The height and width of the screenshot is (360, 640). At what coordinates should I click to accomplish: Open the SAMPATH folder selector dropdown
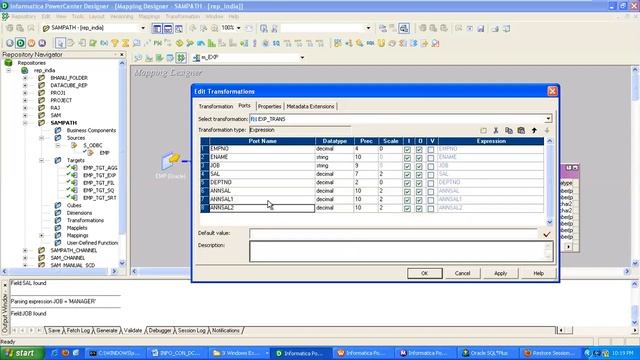tap(143, 28)
